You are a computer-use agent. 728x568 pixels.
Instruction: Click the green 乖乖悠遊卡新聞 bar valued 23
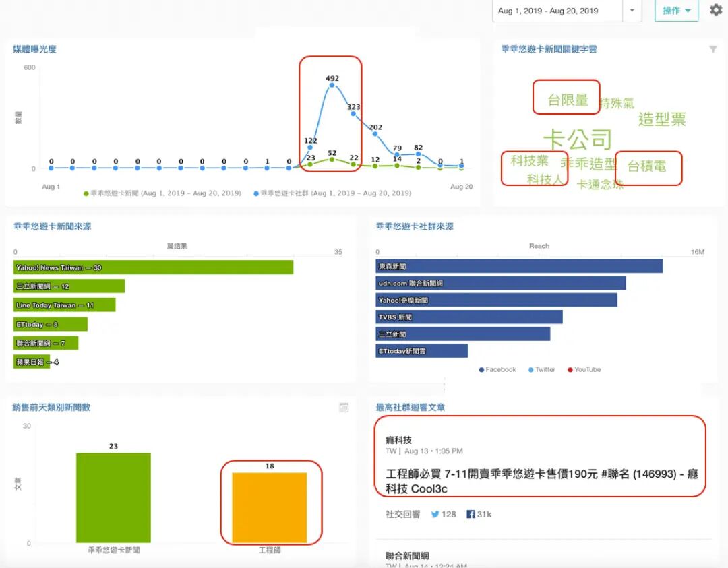pos(113,497)
